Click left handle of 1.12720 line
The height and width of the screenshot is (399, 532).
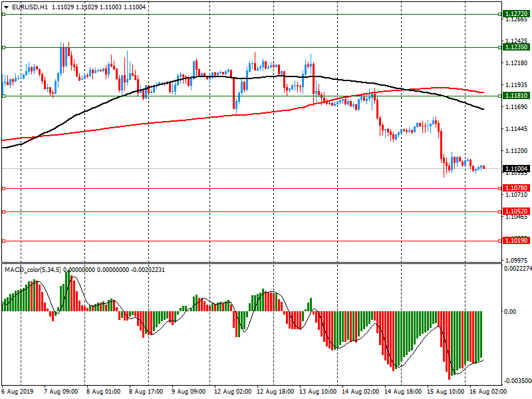coord(3,14)
